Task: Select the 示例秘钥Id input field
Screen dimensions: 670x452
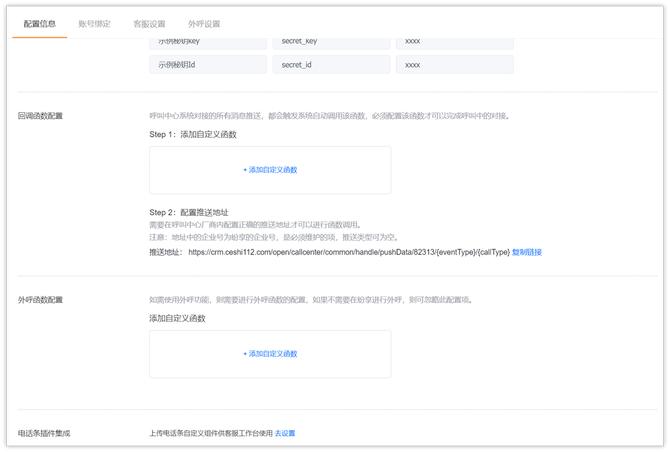Action: coord(207,64)
